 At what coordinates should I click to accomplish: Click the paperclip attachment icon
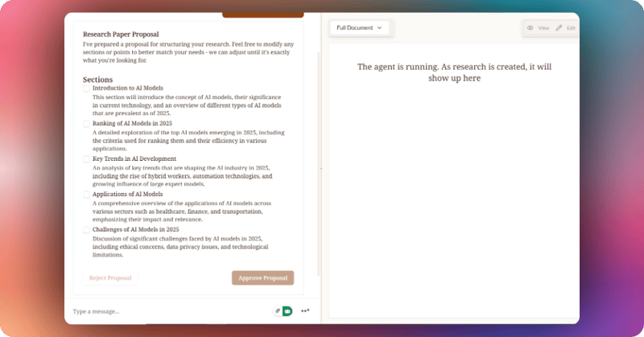tap(278, 311)
